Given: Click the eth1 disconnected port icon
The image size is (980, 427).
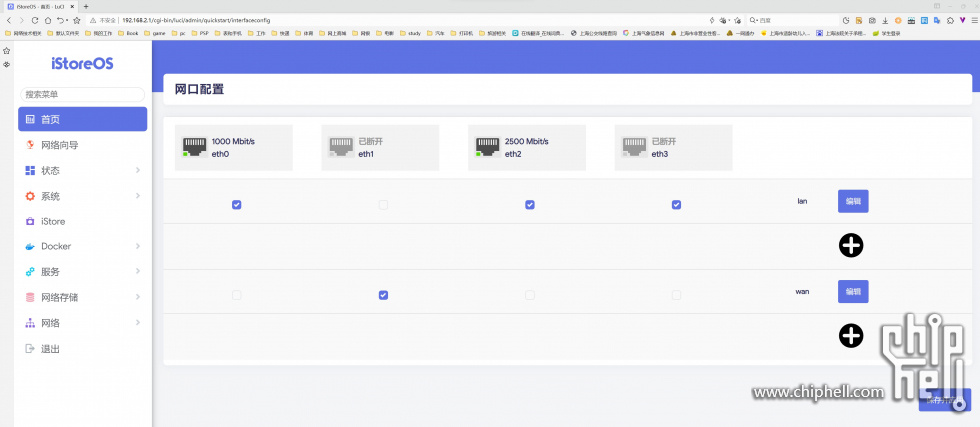Looking at the screenshot, I should (341, 147).
